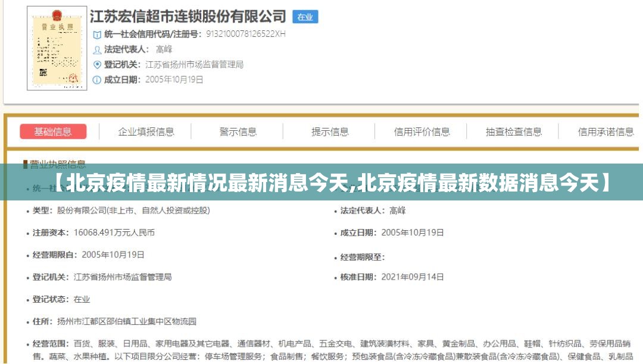Go to the 提示信息 tab

pos(330,131)
